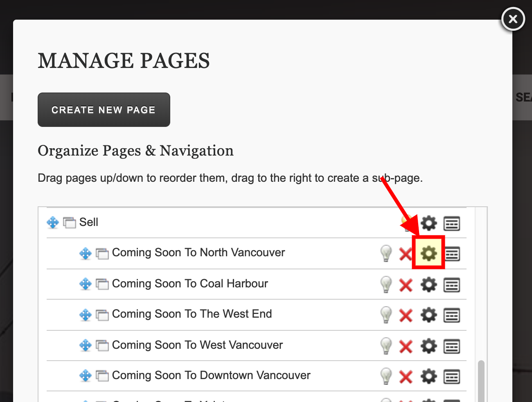Toggle lightbulb visibility for Coming Soon To The West End
This screenshot has height=402, width=532.
[386, 315]
